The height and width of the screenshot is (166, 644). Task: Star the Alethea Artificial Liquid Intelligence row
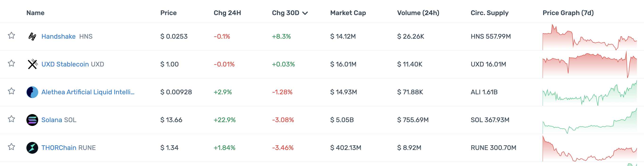coord(11,91)
